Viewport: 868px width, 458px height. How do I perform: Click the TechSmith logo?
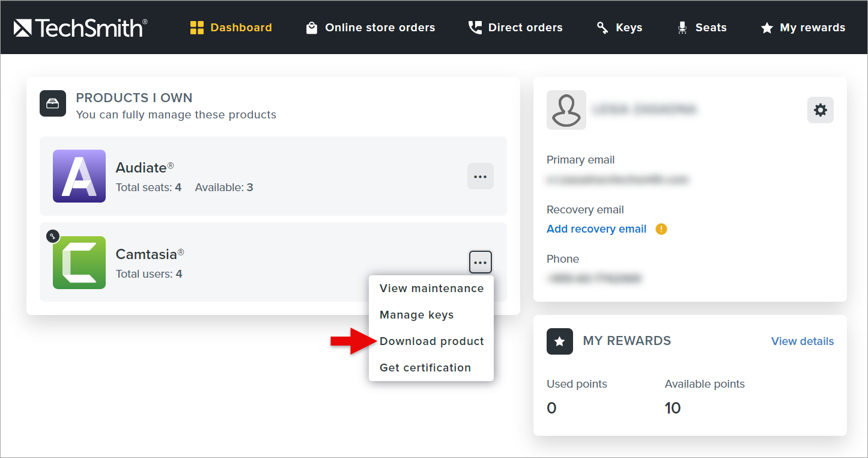coord(80,27)
